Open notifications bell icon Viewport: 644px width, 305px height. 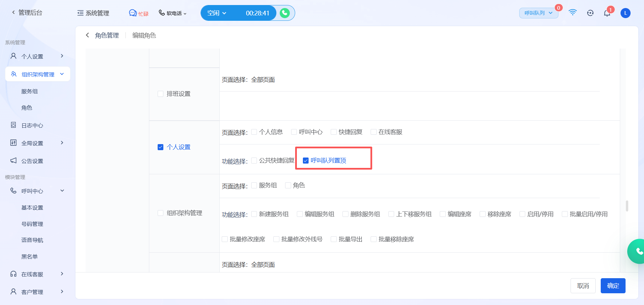point(607,13)
